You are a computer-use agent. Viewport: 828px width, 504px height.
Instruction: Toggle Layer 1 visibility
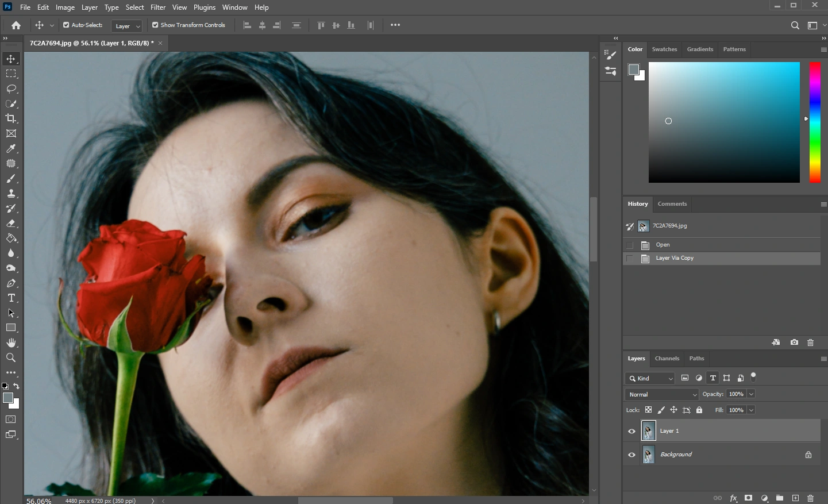click(x=631, y=430)
